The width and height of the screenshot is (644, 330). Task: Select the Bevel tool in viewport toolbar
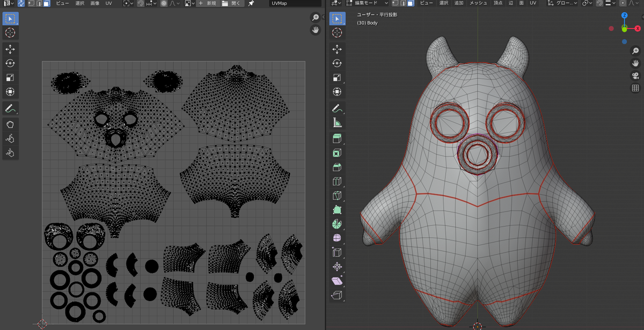pos(337,167)
